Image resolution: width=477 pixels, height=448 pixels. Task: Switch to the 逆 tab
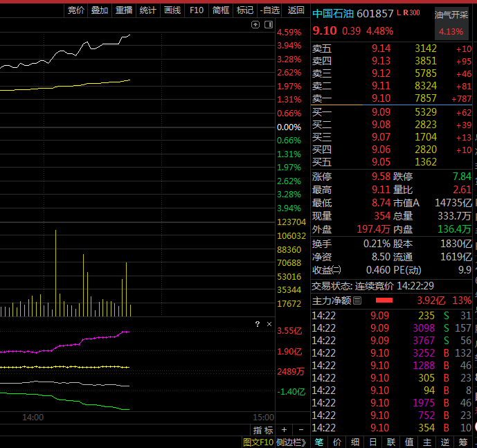445,442
